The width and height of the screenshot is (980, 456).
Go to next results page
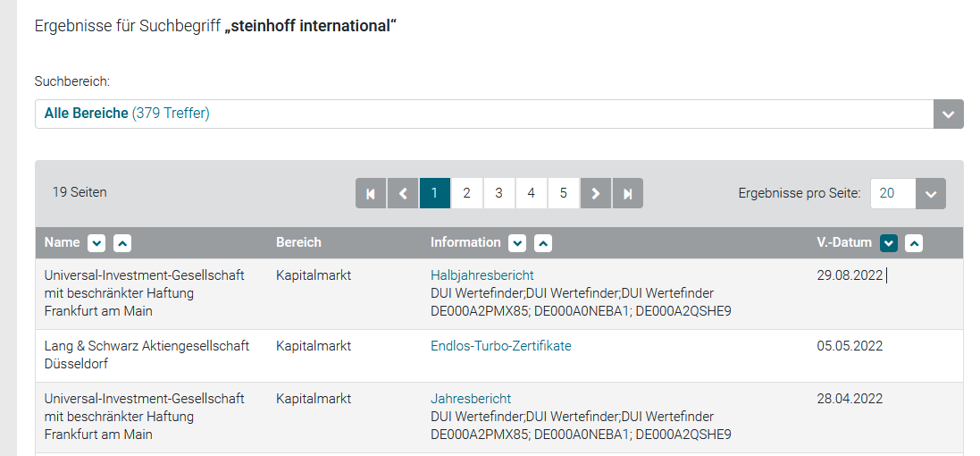596,193
